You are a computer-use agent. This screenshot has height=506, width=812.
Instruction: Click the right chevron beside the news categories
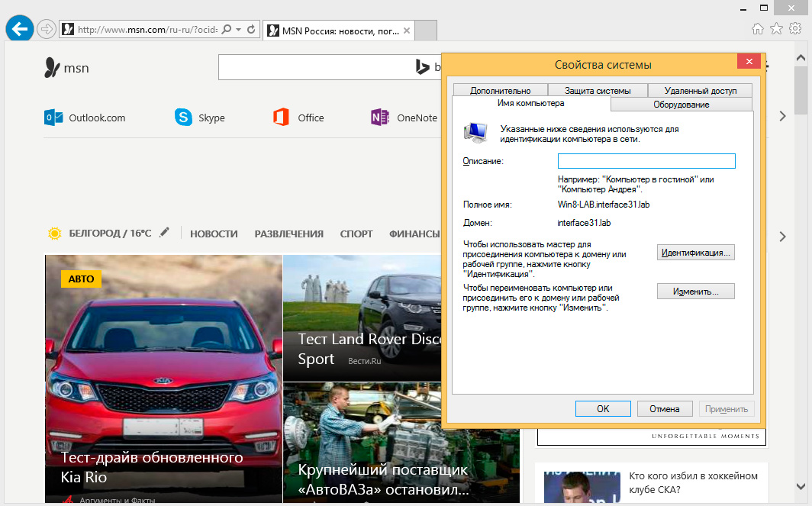point(782,237)
